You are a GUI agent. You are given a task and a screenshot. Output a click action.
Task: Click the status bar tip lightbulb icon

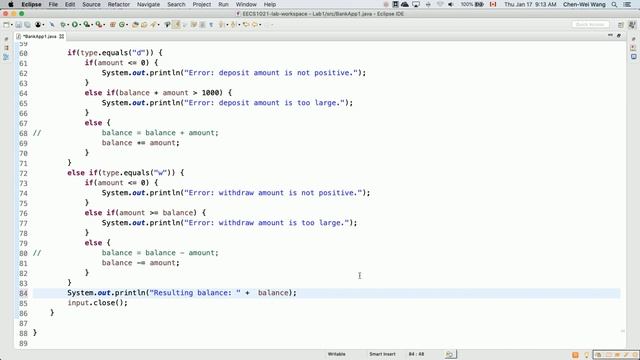(587, 355)
